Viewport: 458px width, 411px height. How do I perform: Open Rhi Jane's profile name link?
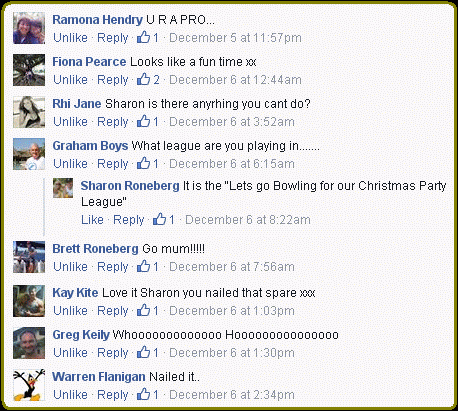[77, 104]
